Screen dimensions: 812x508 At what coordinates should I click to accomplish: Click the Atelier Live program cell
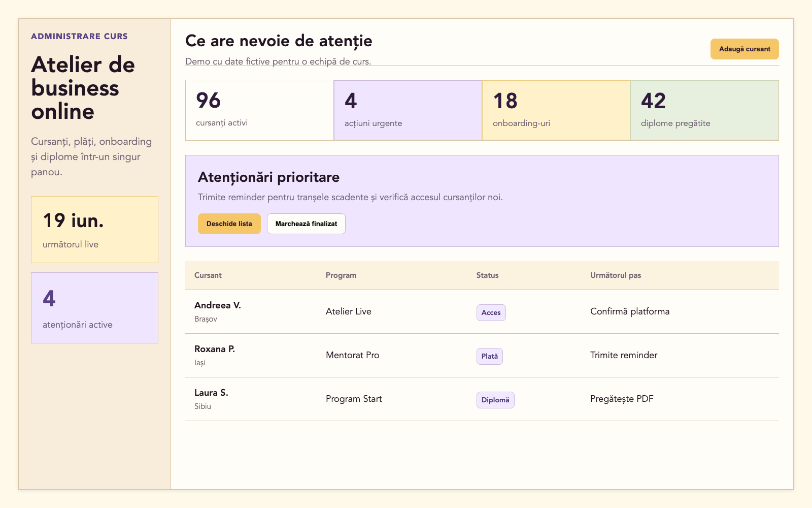349,311
